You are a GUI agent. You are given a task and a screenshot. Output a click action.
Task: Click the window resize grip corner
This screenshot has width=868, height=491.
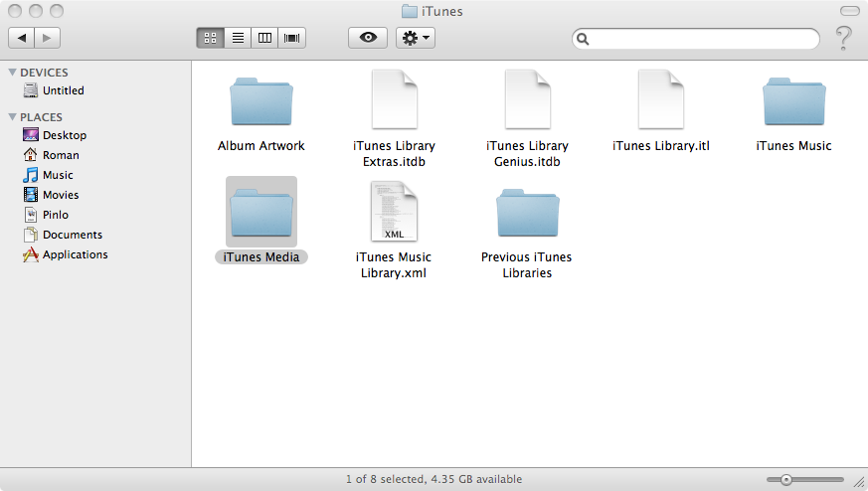(860, 482)
